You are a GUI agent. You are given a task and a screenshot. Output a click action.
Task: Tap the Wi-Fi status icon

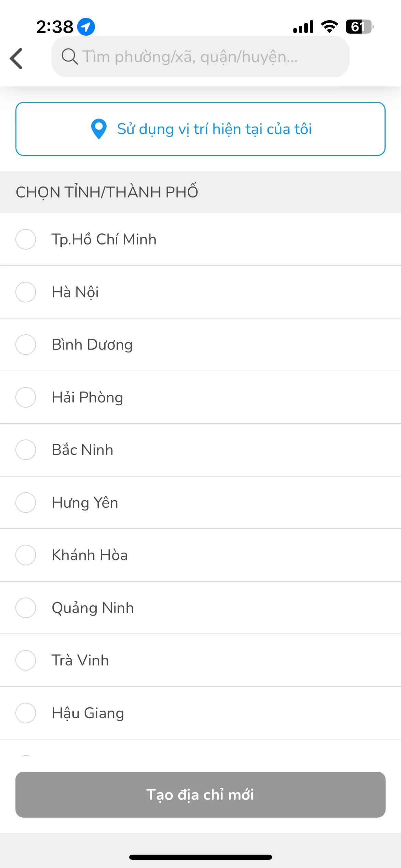(329, 27)
